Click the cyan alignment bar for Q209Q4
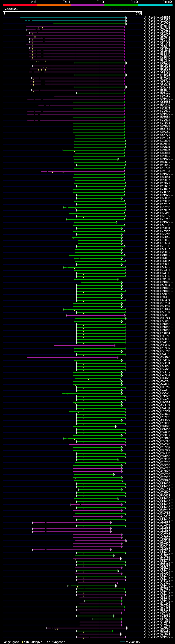Screen dimensions: 175x644 coord(76,21)
